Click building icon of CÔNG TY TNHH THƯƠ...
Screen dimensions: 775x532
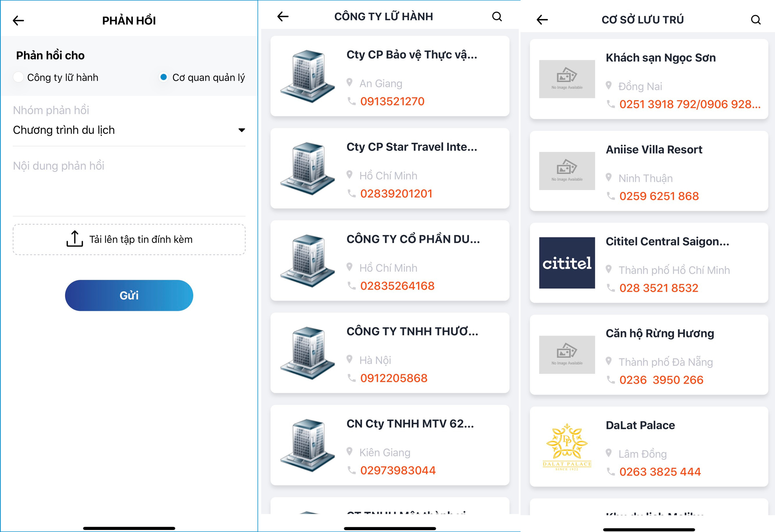pos(308,353)
